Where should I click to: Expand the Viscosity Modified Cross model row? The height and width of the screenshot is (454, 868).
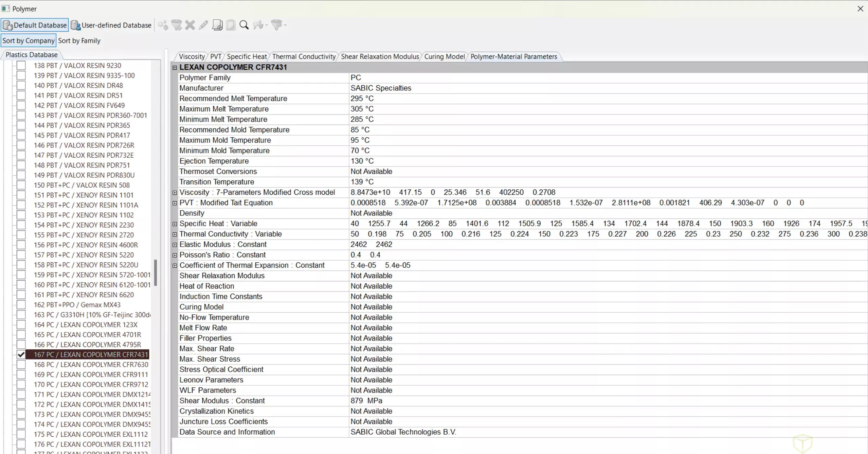coord(175,192)
